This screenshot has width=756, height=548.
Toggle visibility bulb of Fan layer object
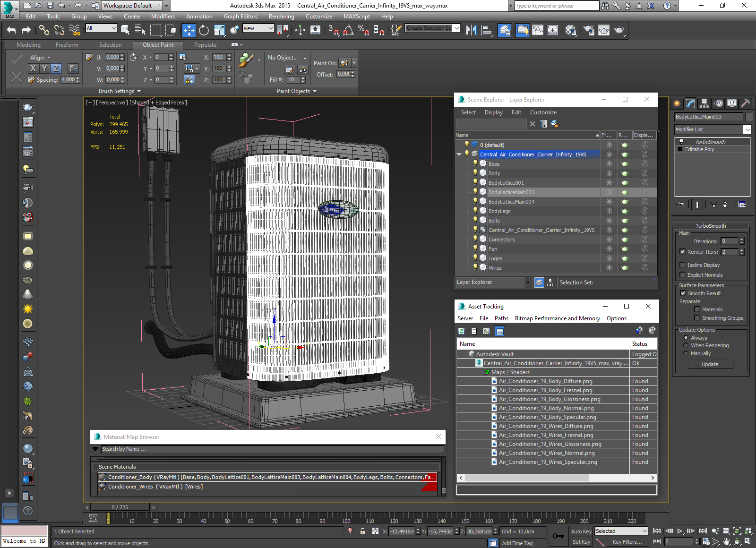pos(475,248)
